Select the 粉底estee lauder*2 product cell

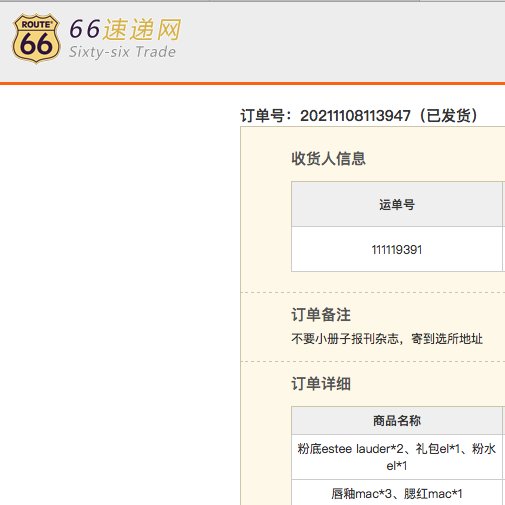(x=397, y=457)
